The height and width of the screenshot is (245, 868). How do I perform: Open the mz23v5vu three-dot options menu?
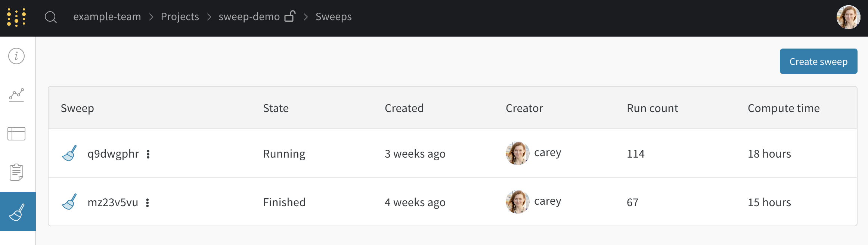coord(148,202)
